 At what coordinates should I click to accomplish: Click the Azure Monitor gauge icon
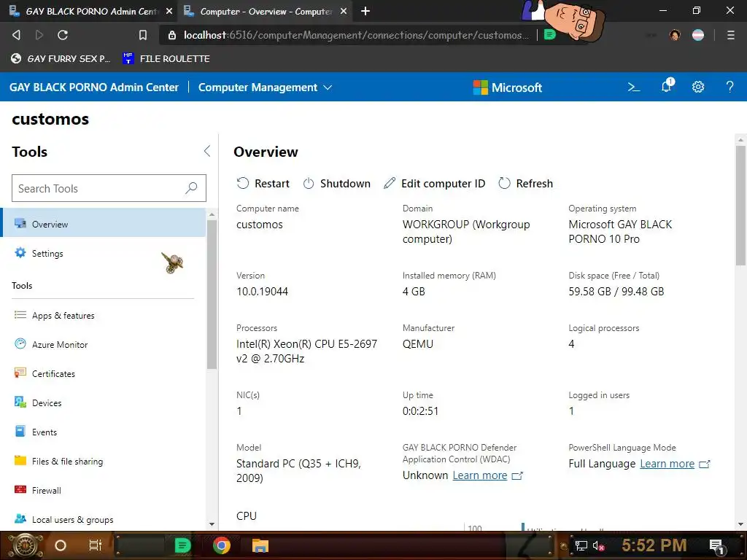click(20, 343)
